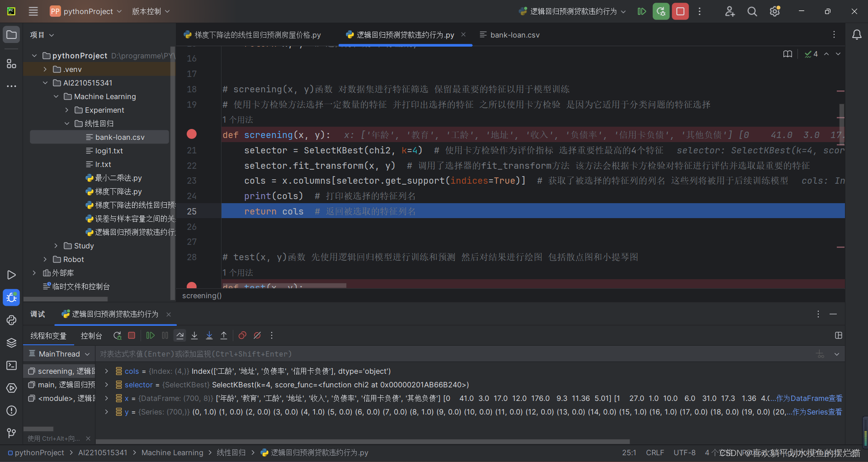Click Step Out in debug toolbar
This screenshot has width=868, height=462.
[x=224, y=336]
